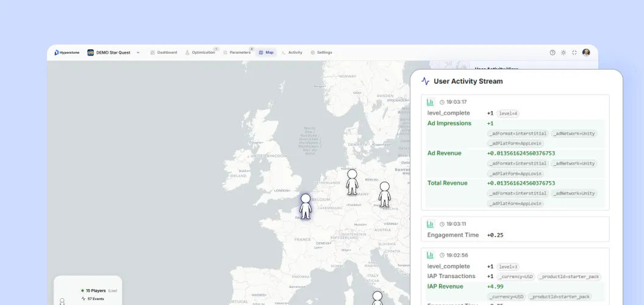Click the clock icon beside 19:02:56
This screenshot has height=305, width=644.
tap(442, 255)
